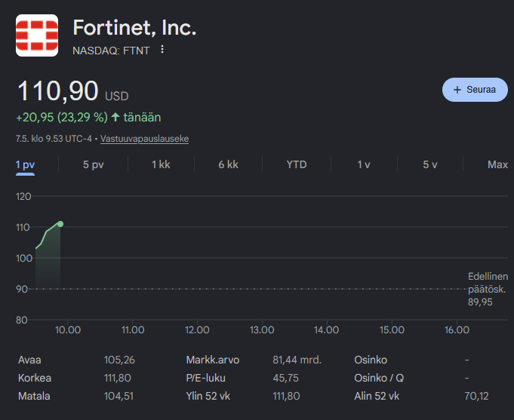Click the Fortinet red logo icon
The height and width of the screenshot is (420, 514).
[37, 35]
